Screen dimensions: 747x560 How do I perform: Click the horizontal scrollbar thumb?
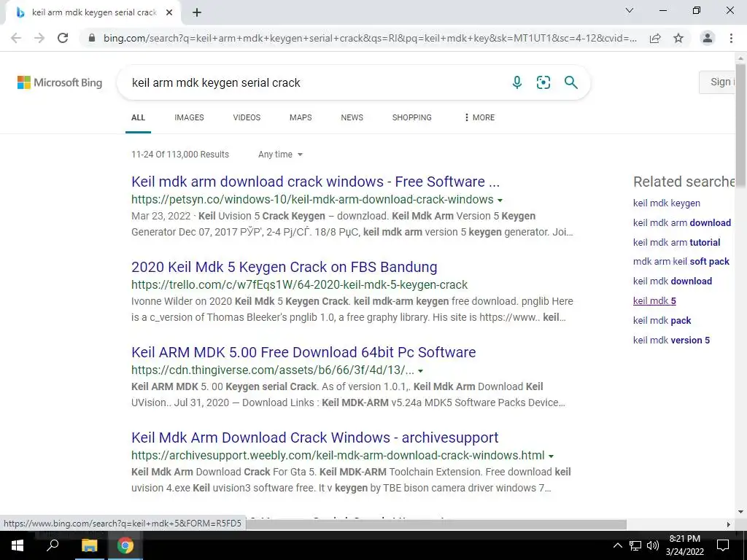coord(435,524)
